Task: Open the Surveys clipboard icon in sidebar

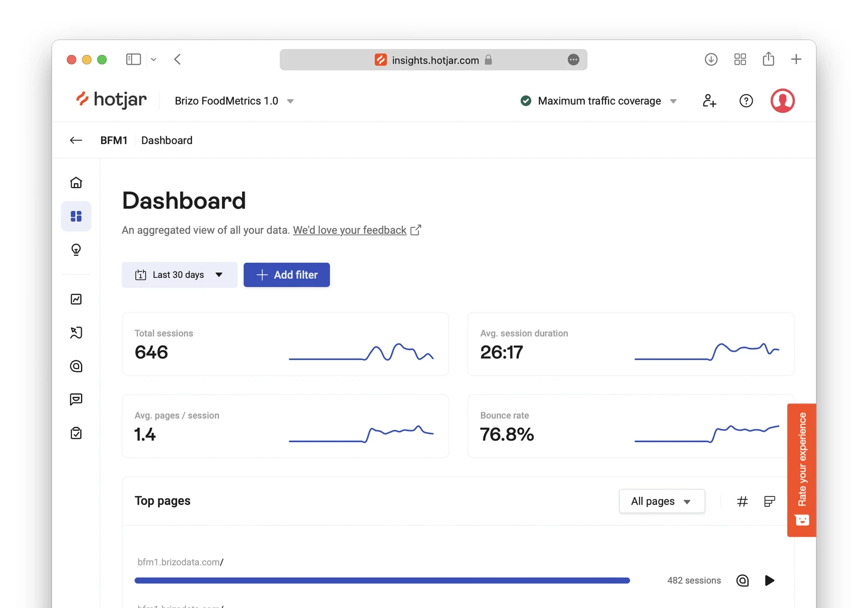Action: click(76, 433)
